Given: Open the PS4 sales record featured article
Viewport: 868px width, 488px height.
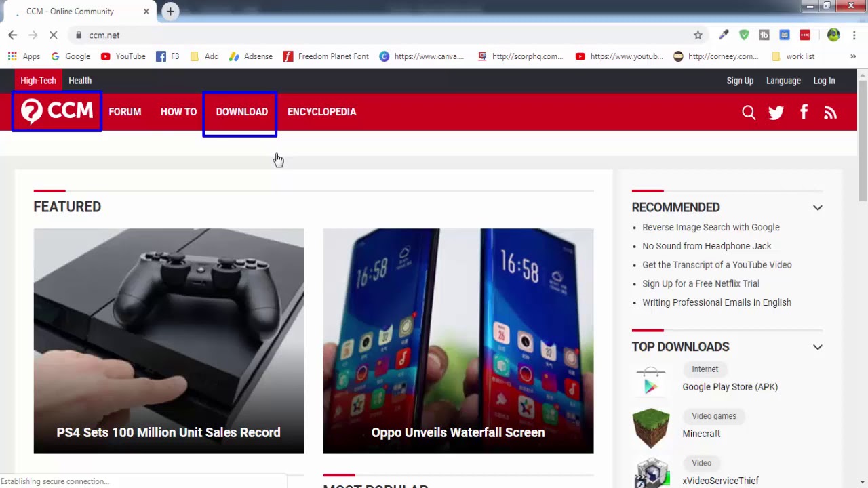Looking at the screenshot, I should [169, 341].
